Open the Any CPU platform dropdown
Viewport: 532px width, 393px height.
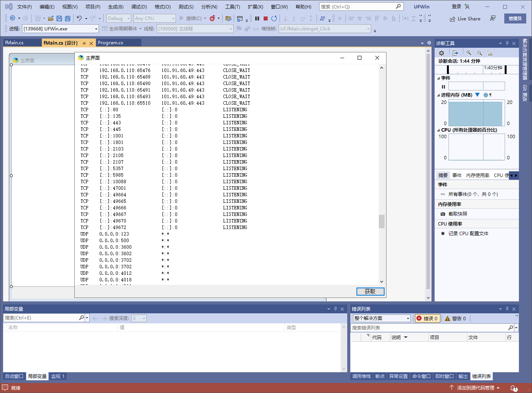click(x=154, y=18)
